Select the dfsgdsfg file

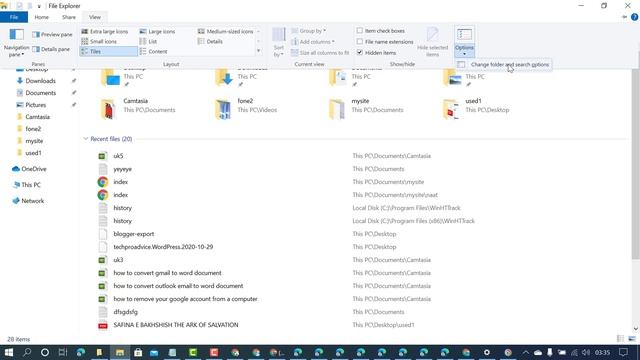pyautogui.click(x=125, y=312)
